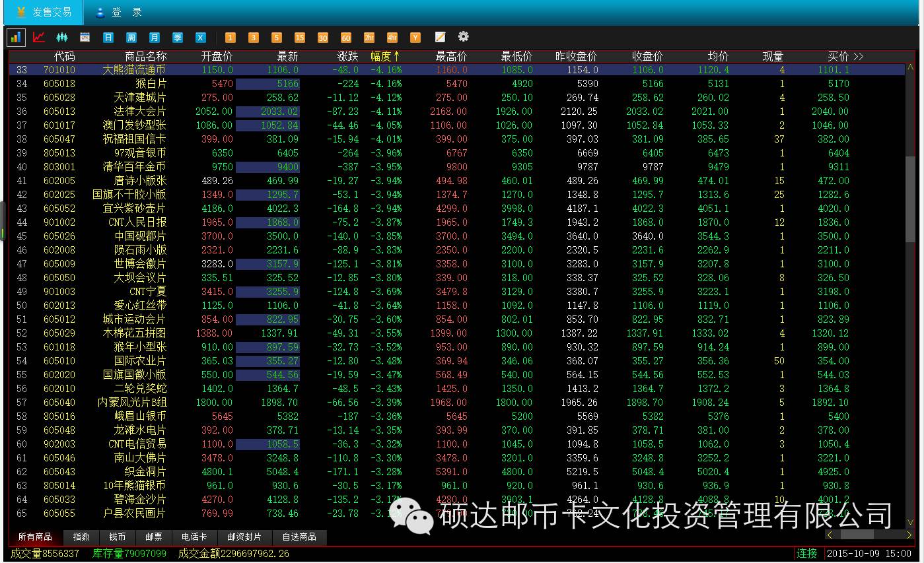Select code 902003 in CNT电信贸易 row
The width and height of the screenshot is (924, 563).
tap(59, 444)
